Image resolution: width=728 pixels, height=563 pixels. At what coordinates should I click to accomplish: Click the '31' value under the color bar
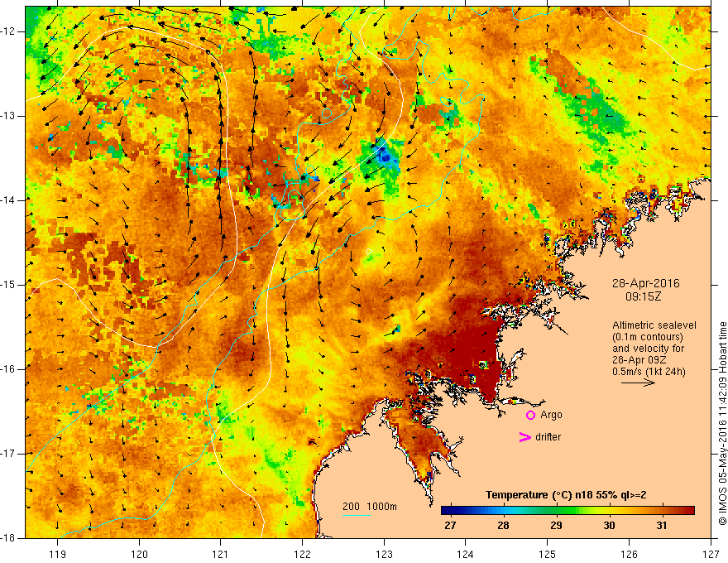pos(662,526)
